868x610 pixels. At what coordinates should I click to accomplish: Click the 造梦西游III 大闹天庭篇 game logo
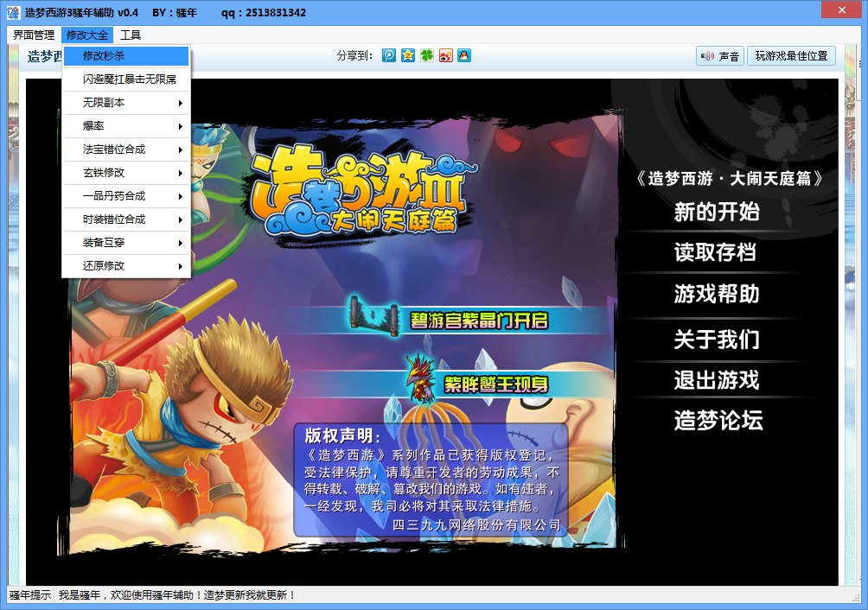[362, 191]
